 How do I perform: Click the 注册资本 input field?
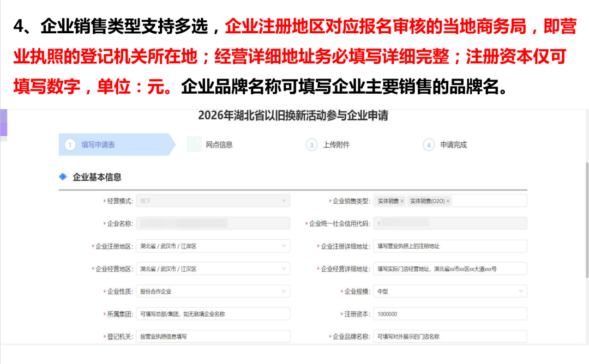pyautogui.click(x=450, y=314)
